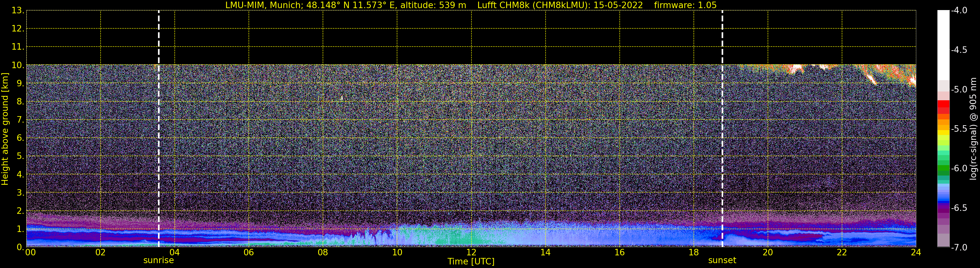Click the height axis tick label '3.'
The width and height of the screenshot is (980, 268).
pyautogui.click(x=20, y=192)
